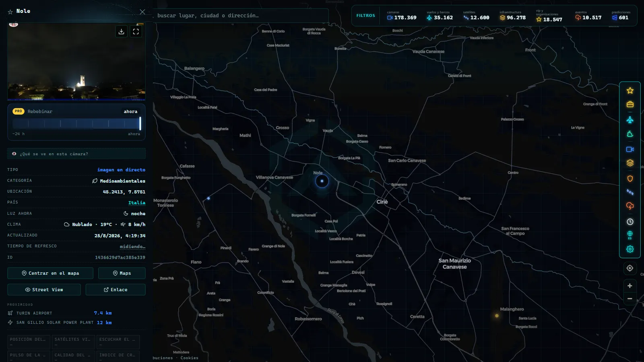
Task: Click the 'midiendo…' refresh time link
Action: (132, 247)
